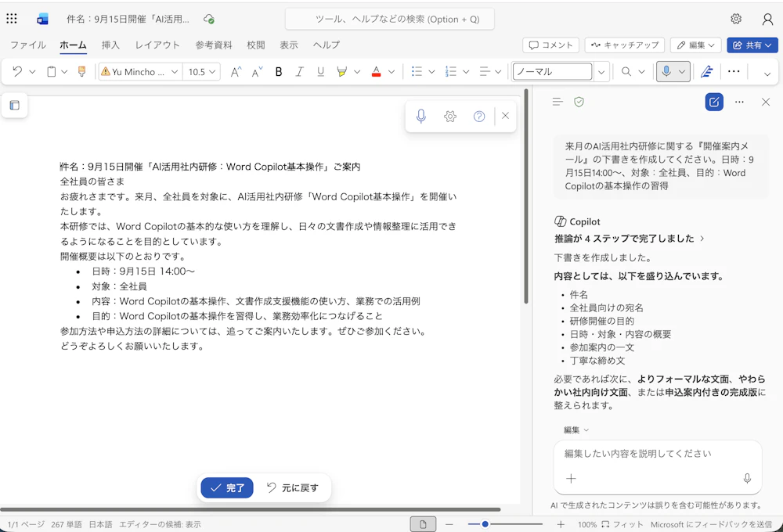This screenshot has width=783, height=532.
Task: Apply bulleted list
Action: 417,72
